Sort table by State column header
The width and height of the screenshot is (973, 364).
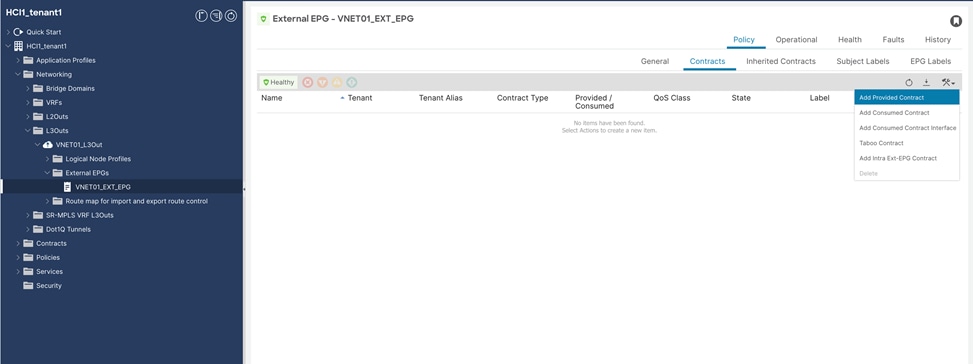(741, 98)
